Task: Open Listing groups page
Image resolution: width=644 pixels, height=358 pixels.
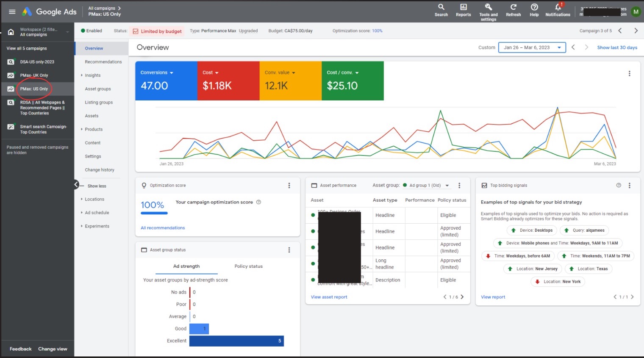Action: 99,103
